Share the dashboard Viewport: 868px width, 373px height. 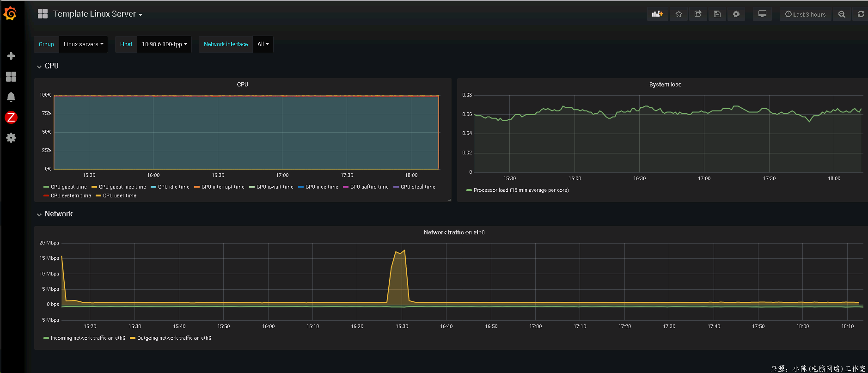tap(698, 14)
